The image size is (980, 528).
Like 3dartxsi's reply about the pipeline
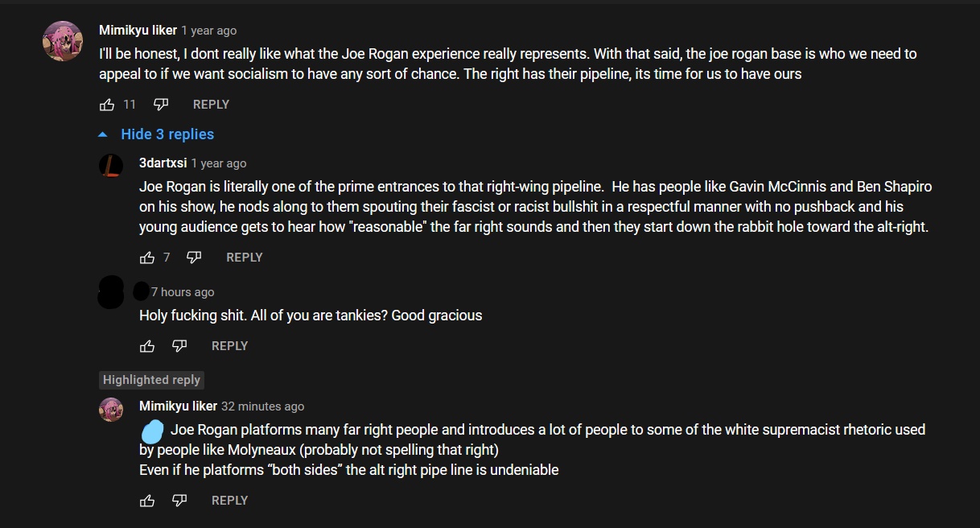coord(147,258)
